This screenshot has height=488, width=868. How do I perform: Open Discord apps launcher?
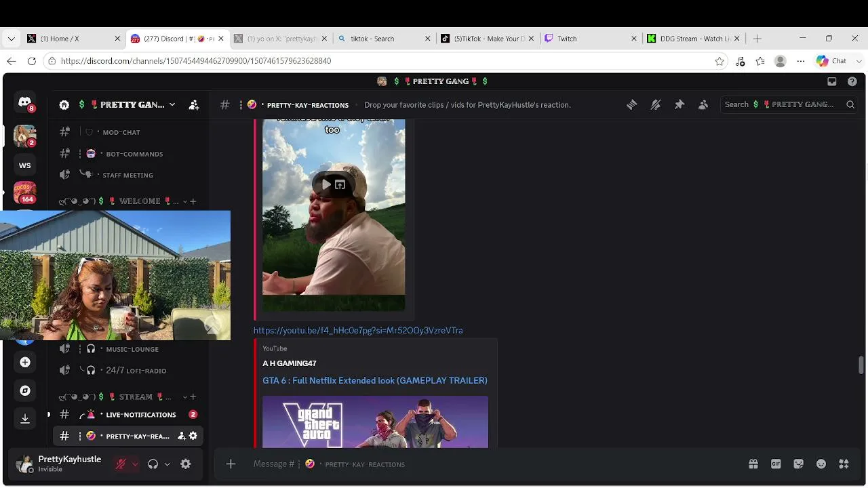[844, 464]
